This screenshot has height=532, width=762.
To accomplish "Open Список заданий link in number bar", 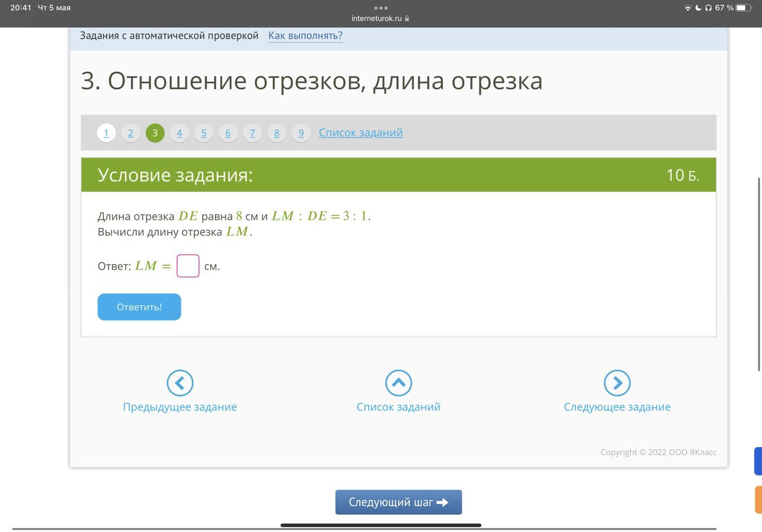I will [x=360, y=133].
